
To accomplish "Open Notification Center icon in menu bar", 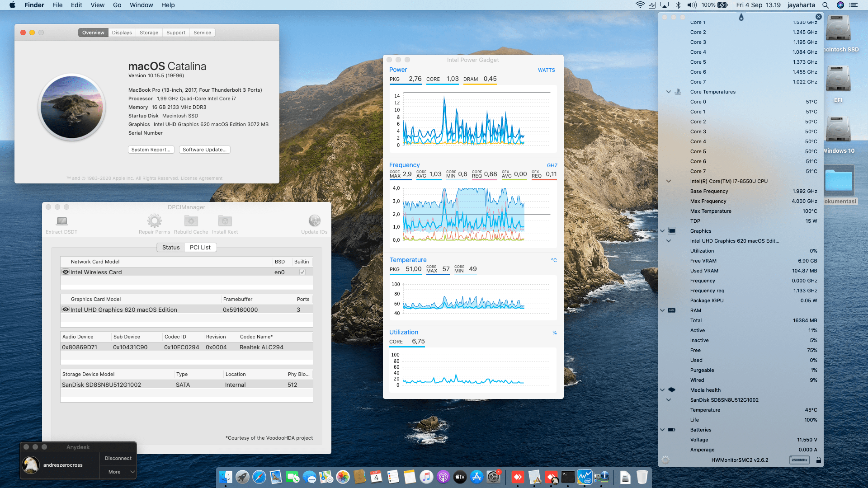I will 854,5.
